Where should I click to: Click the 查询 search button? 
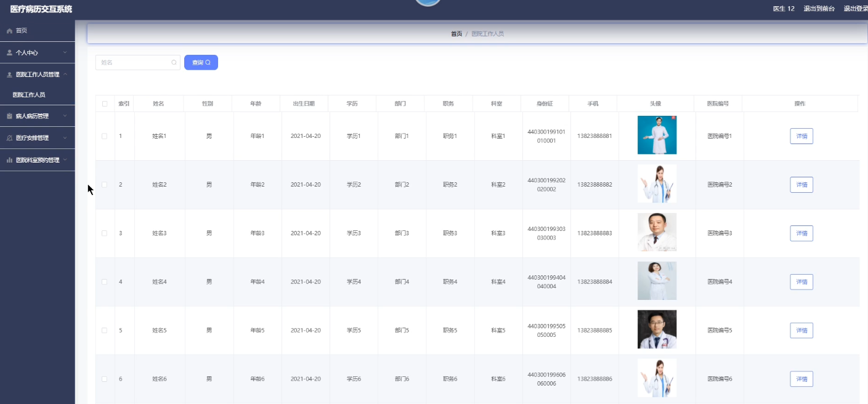pos(201,62)
